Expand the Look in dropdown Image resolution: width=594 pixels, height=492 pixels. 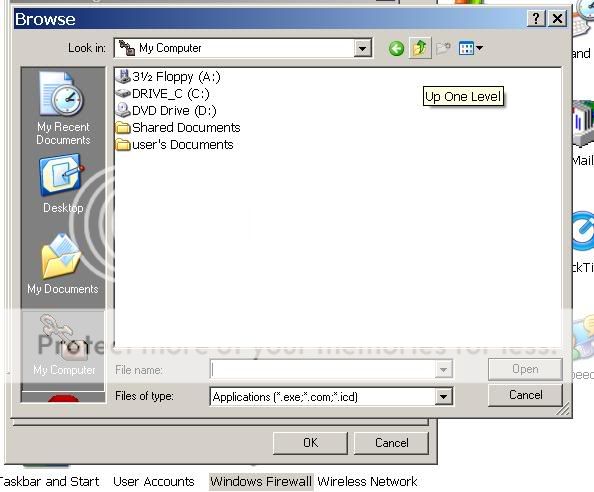click(363, 48)
